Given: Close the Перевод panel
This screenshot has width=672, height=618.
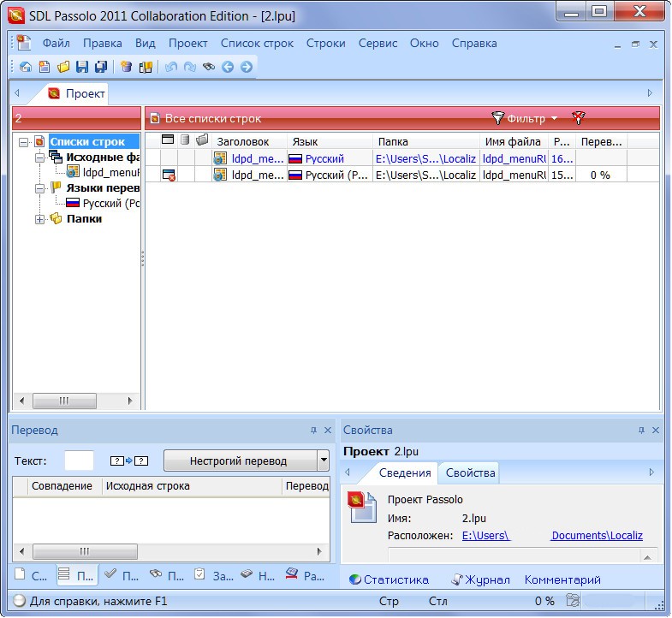Looking at the screenshot, I should click(328, 430).
